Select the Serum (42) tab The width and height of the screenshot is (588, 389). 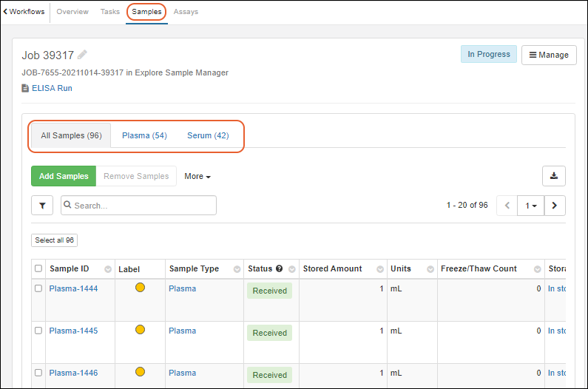pos(208,135)
